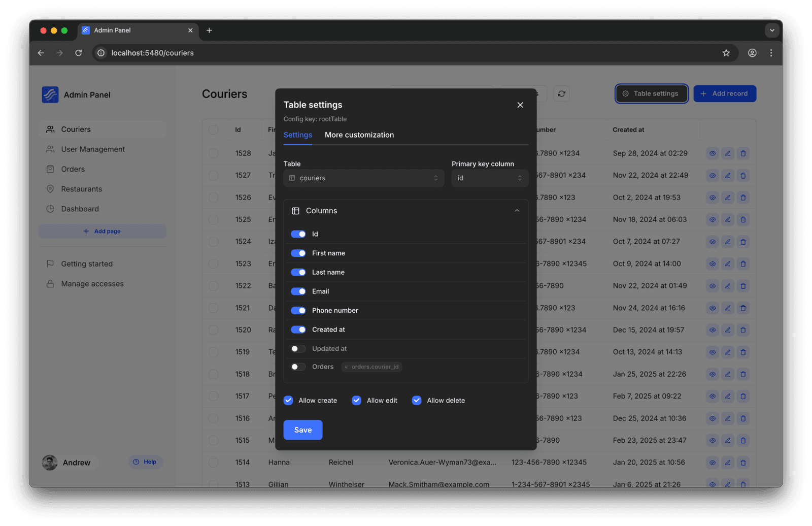Screen dimensions: 812x526
Task: Uncheck the Allow create checkbox
Action: (x=288, y=401)
